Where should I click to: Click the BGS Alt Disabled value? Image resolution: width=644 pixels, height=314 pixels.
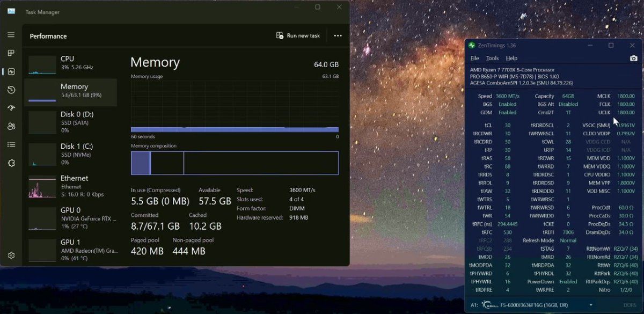coord(568,104)
